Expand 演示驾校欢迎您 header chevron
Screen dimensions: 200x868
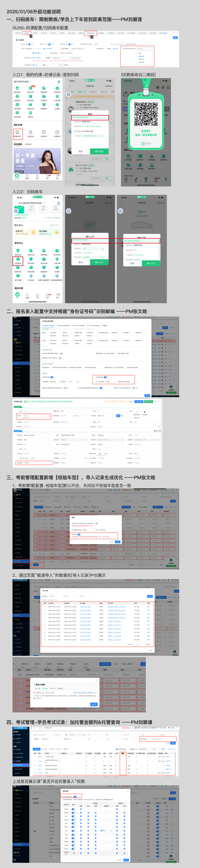click(x=30, y=81)
